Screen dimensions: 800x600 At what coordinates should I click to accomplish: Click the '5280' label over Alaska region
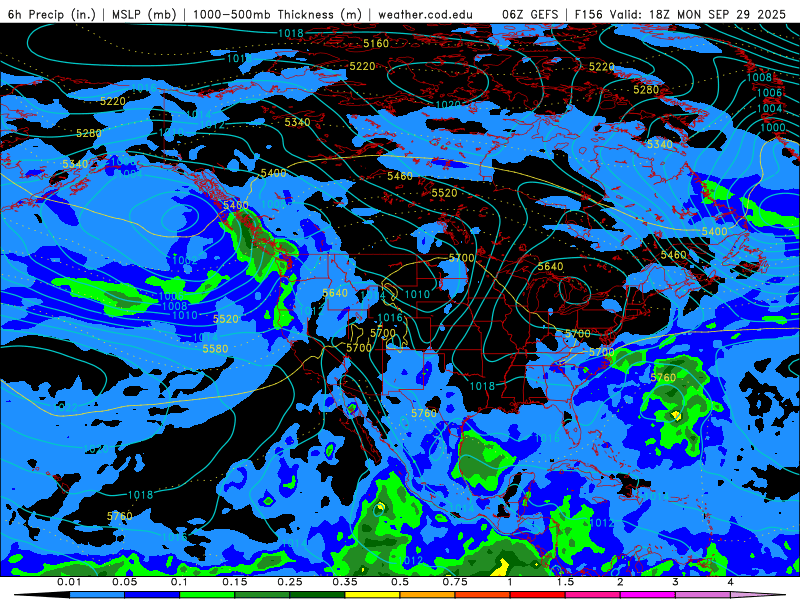pos(89,133)
